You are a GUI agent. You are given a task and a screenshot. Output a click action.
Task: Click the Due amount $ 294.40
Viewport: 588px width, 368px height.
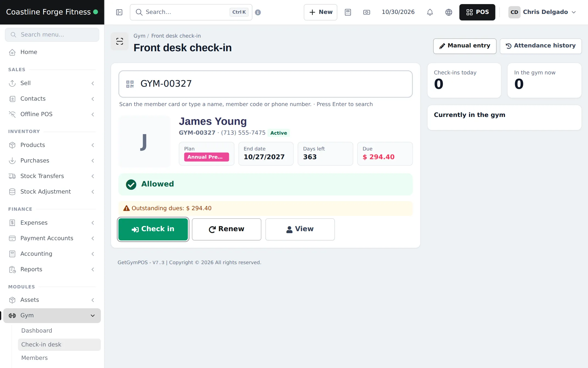click(378, 157)
